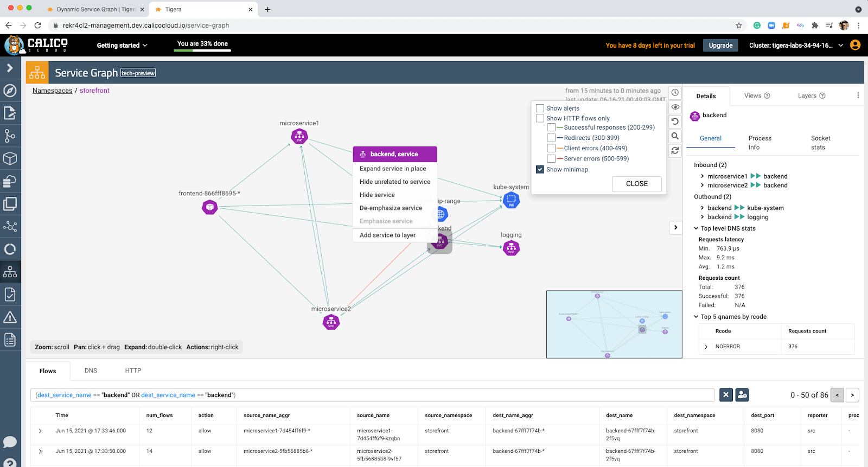This screenshot has height=467, width=868.
Task: Expand microservice1 to backend inbound row
Action: tap(703, 176)
